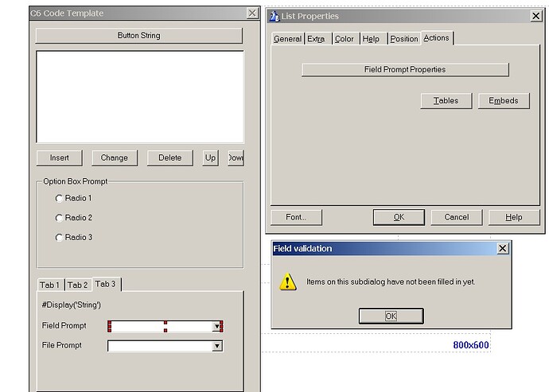Open the File Prompt dropdown arrow
549x392 pixels.
(217, 346)
